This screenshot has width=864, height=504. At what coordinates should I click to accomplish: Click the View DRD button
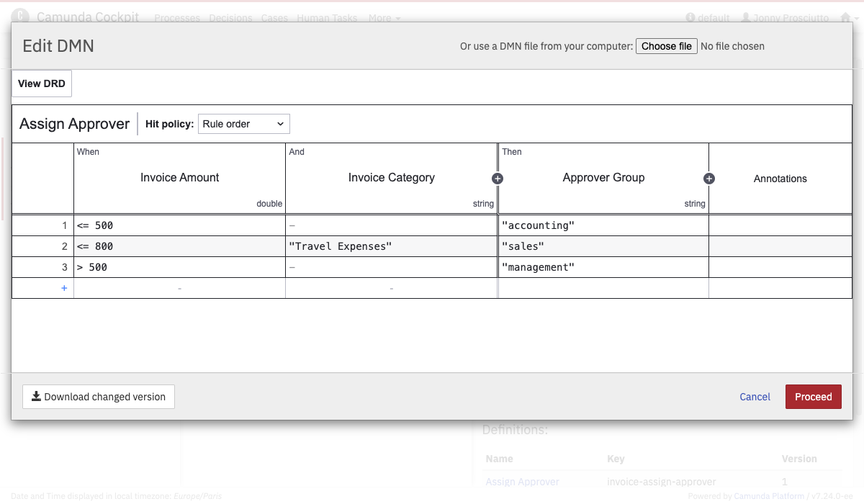(42, 84)
